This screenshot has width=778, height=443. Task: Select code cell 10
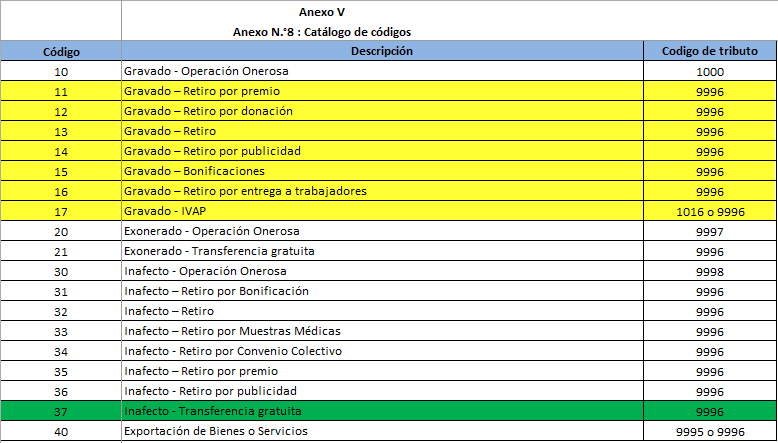click(61, 71)
